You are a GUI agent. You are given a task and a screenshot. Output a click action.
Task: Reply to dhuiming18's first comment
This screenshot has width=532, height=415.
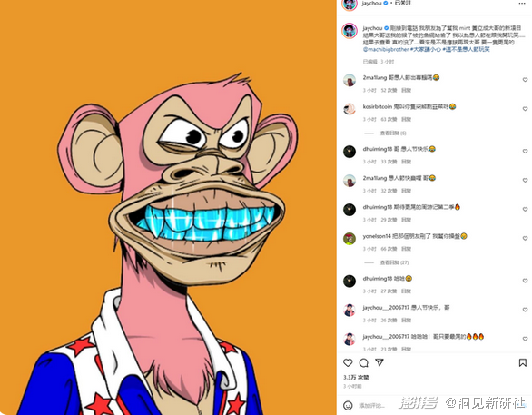point(406,162)
